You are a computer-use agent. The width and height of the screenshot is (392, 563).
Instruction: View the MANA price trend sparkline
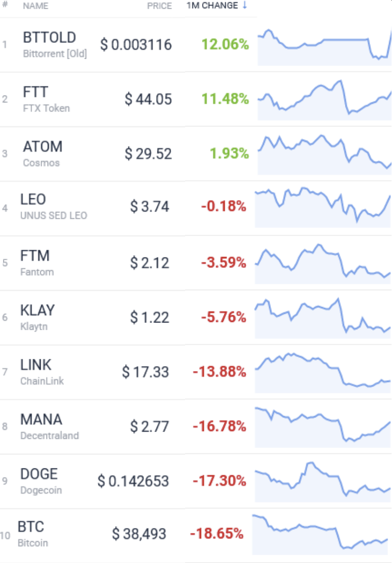click(x=323, y=427)
